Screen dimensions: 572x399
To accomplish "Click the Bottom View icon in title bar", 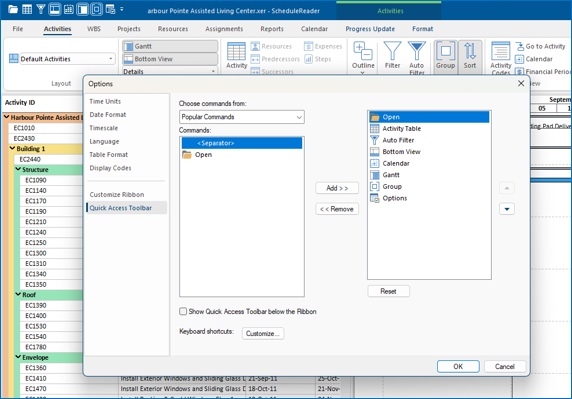I will tap(55, 9).
